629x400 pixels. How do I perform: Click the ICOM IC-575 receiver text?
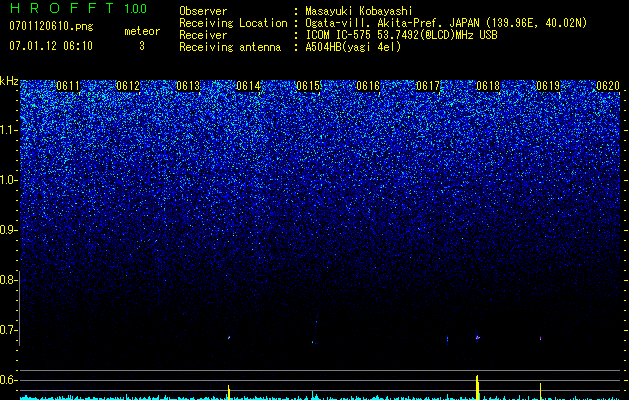(x=401, y=35)
